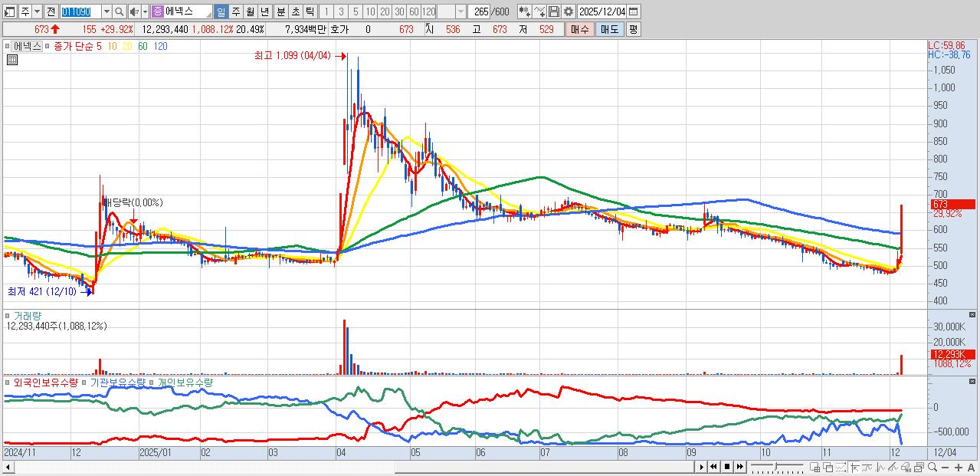Fast-forward chart replay with double-right arrows
Viewport: 980px width, 476px height.
pos(740,467)
